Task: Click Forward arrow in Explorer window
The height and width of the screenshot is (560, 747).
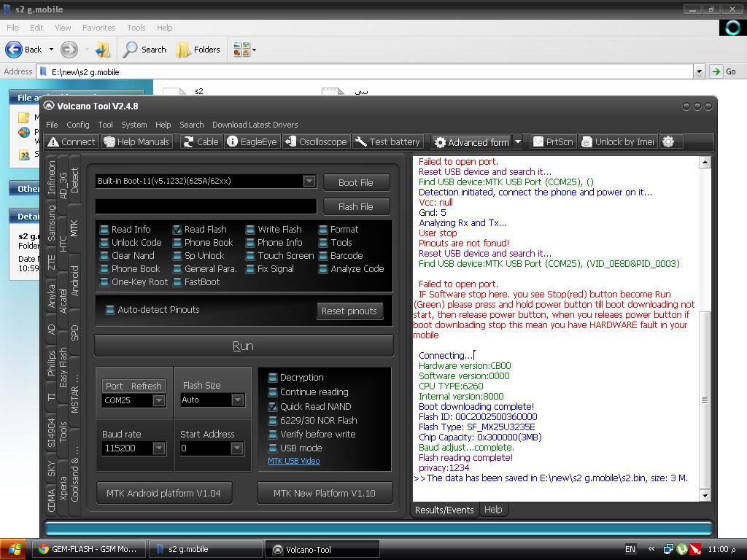Action: coord(69,50)
